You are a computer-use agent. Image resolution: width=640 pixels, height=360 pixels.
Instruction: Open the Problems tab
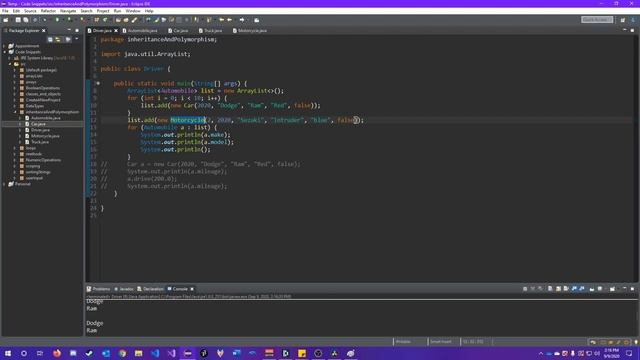98,289
